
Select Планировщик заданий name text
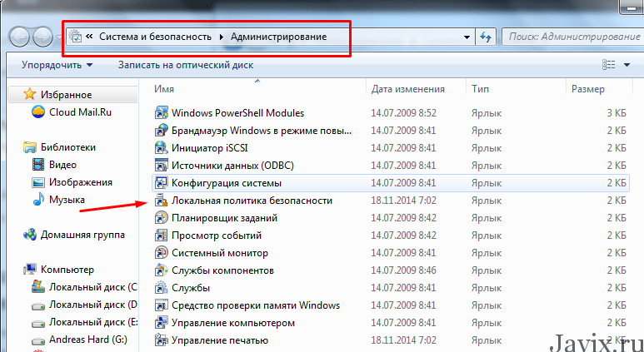click(224, 218)
